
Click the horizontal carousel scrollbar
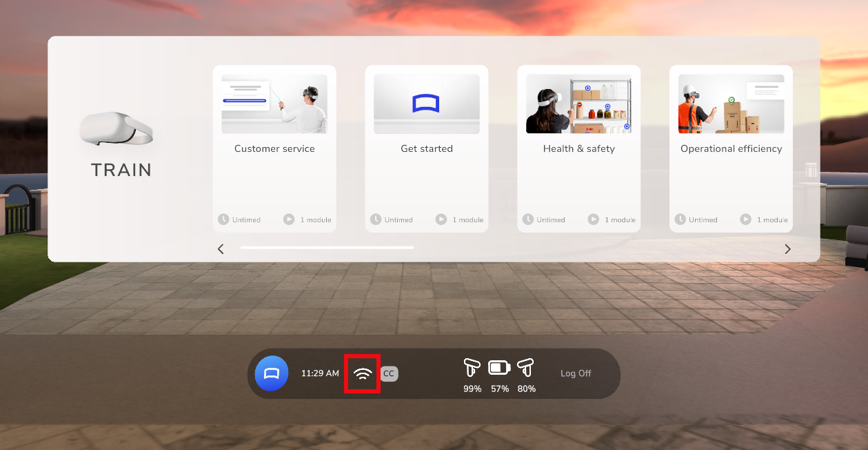click(327, 247)
